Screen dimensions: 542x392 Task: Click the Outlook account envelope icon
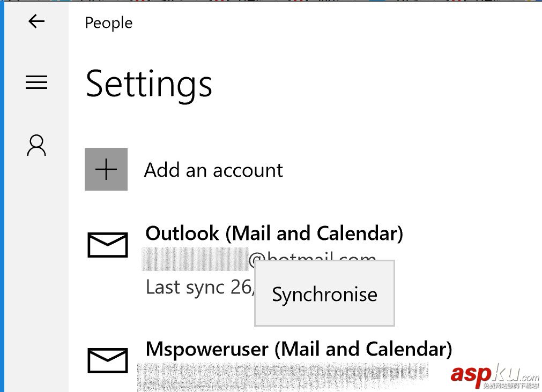107,245
